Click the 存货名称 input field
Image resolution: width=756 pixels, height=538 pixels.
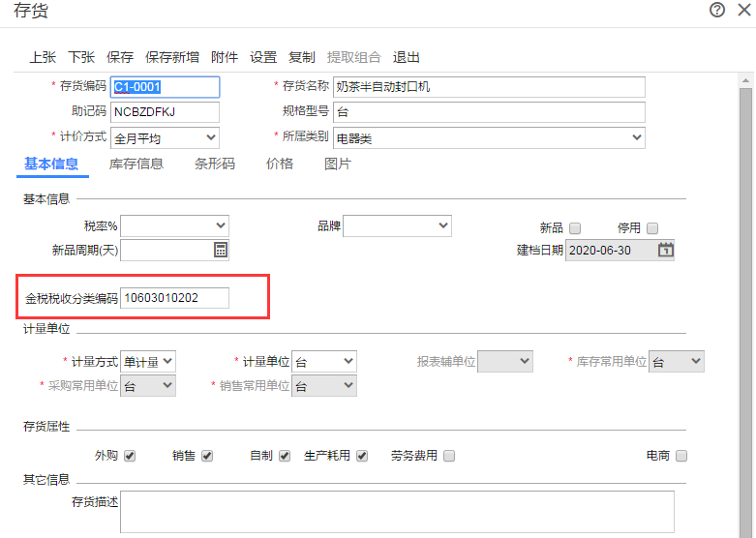(x=489, y=87)
